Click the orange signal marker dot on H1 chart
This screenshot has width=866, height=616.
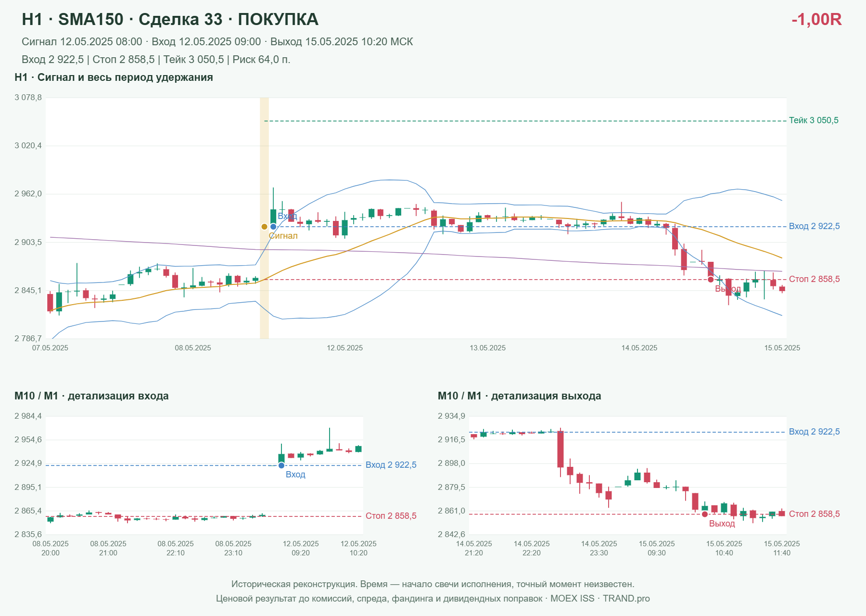tap(264, 227)
